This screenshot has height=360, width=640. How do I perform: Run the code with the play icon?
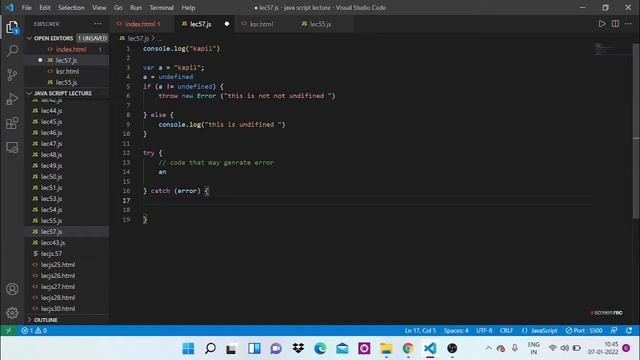point(602,24)
